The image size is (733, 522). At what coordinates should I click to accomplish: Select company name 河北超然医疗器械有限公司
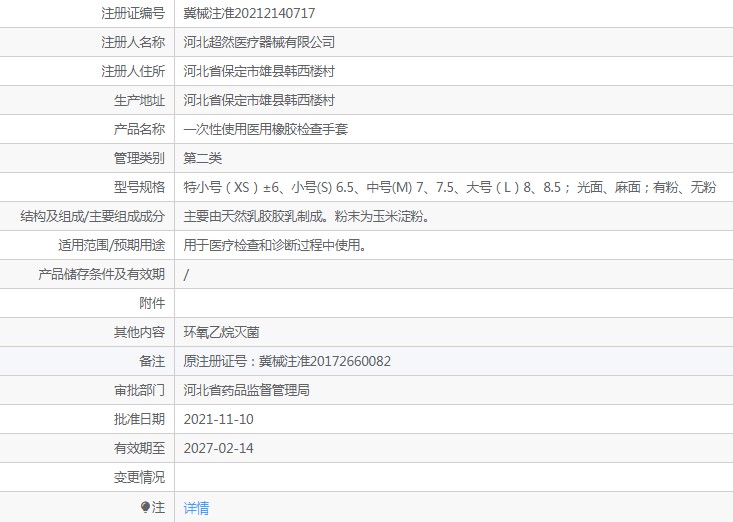[259, 42]
